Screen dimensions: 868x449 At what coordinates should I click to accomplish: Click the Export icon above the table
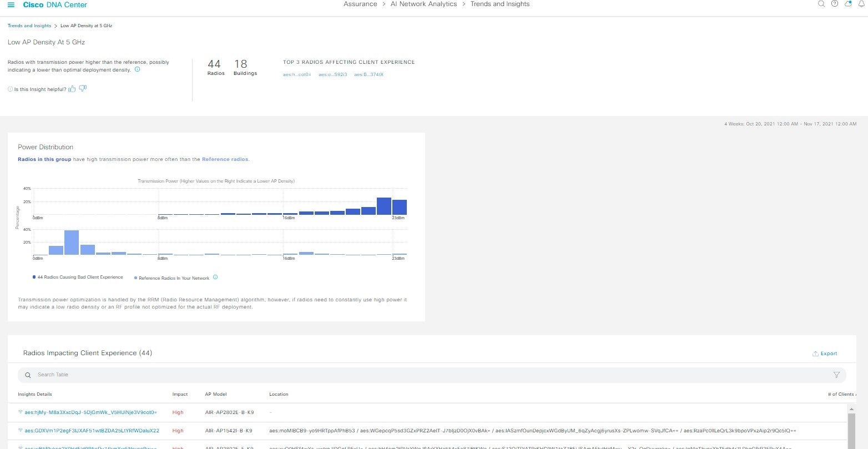815,354
